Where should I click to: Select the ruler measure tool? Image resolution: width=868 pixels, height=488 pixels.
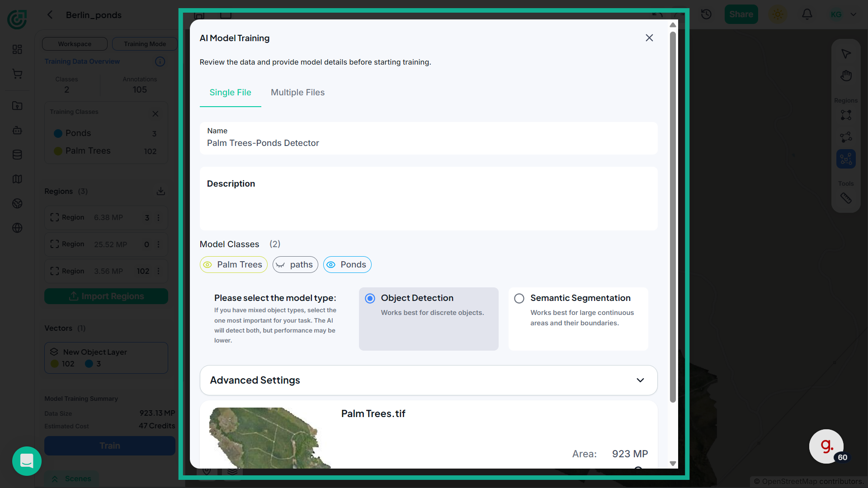coord(846,198)
